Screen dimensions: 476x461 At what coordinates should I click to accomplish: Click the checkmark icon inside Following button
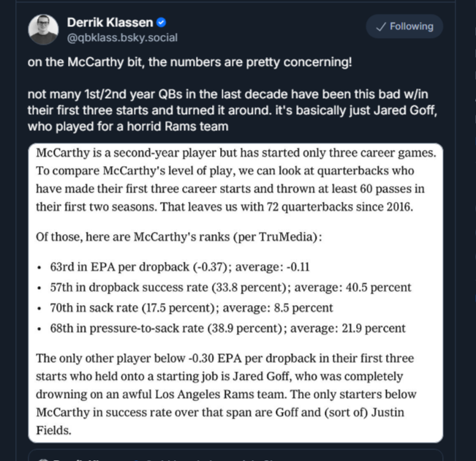point(380,26)
